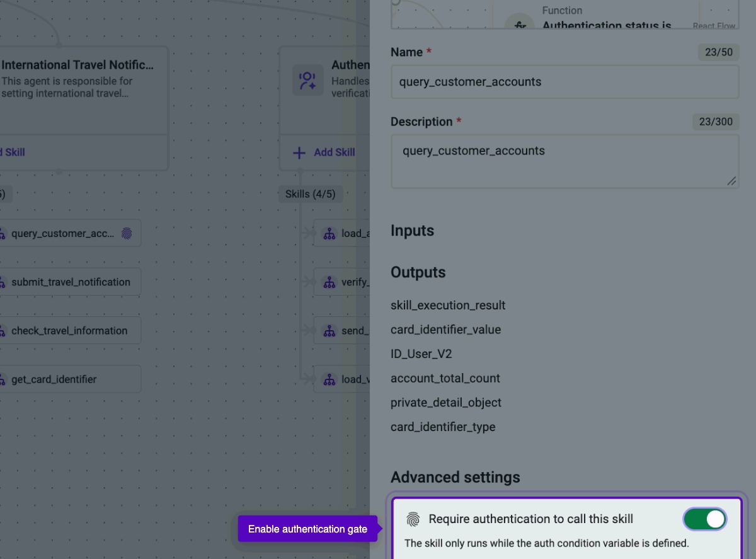
Task: Click the fingerprint icon on query_customer_acc skill node
Action: (127, 233)
